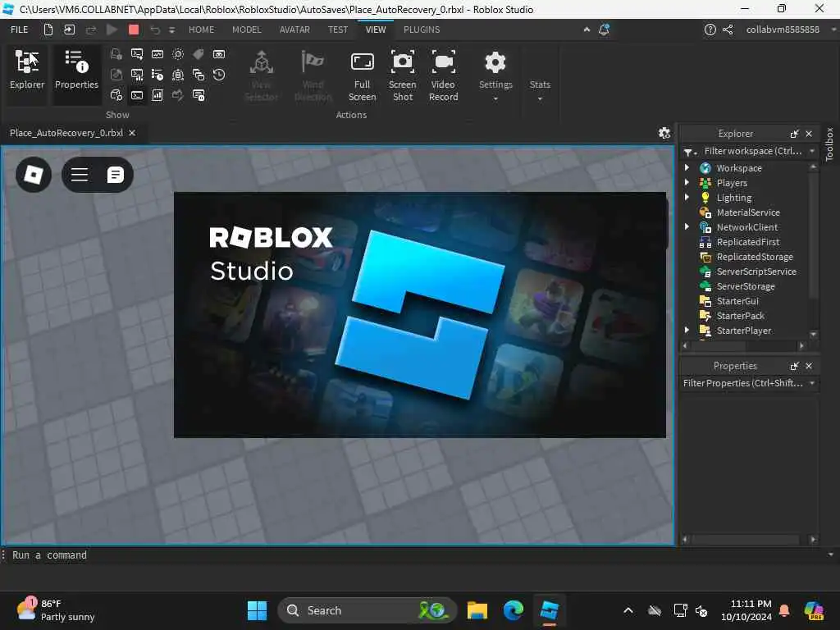Click the collabvm8585858 account name
This screenshot has width=840, height=630.
(x=783, y=30)
